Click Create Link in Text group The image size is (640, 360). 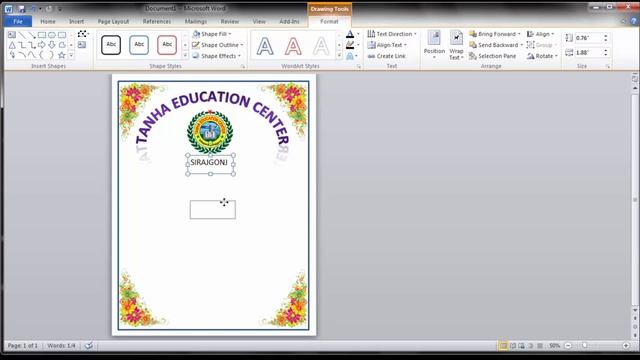[387, 56]
